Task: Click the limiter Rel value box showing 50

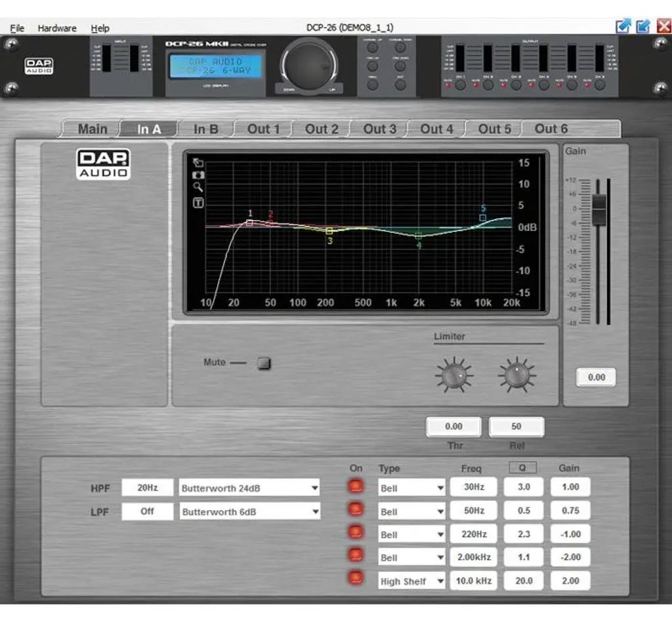Action: 516,427
